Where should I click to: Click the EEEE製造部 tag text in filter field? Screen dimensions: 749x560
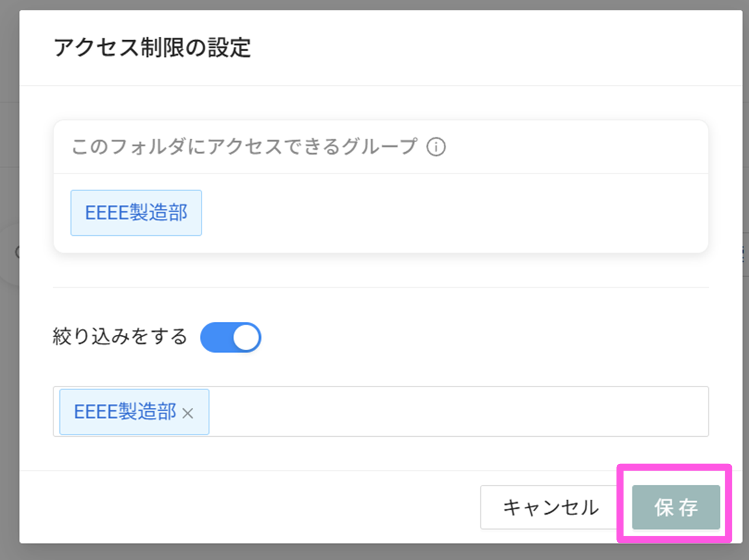125,412
